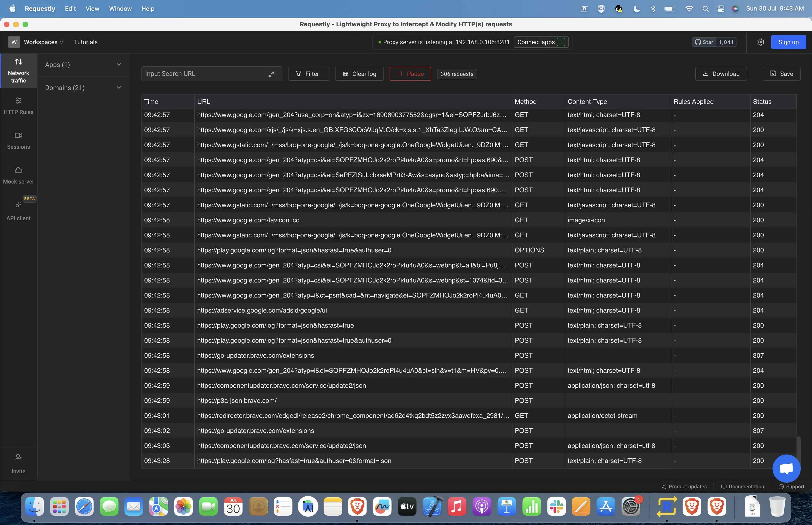Open Music app from the dock
Viewport: 812px width, 525px height.
click(457, 507)
